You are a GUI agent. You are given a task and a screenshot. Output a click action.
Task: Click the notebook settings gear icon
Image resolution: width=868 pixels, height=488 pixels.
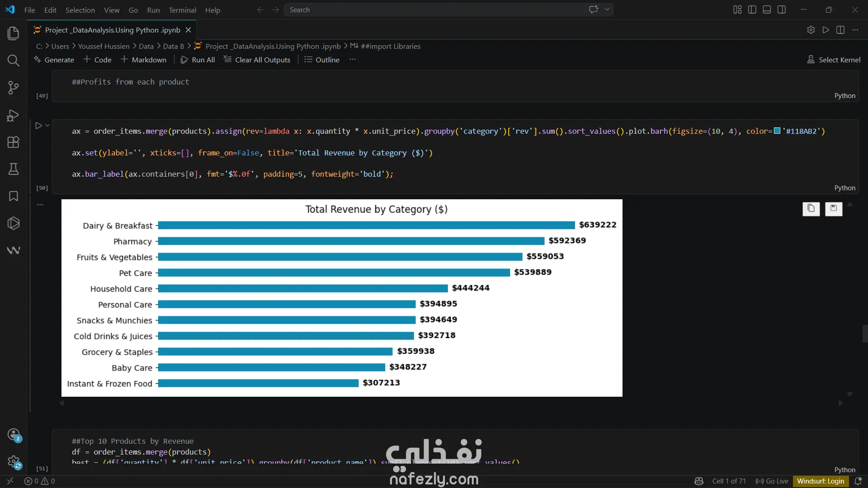point(811,30)
